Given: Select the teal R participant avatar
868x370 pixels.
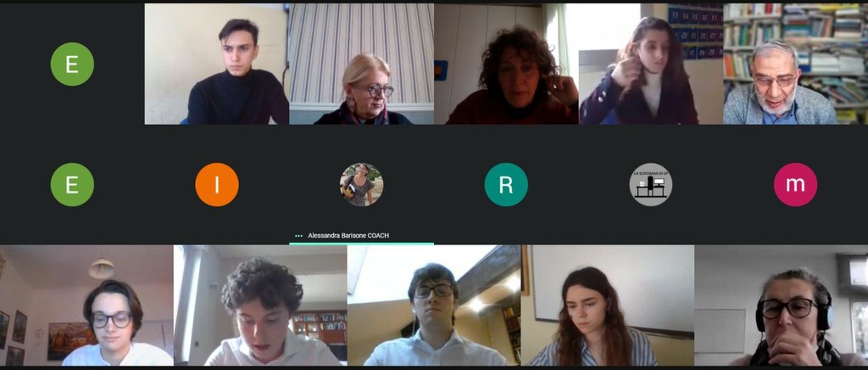Looking at the screenshot, I should [506, 184].
